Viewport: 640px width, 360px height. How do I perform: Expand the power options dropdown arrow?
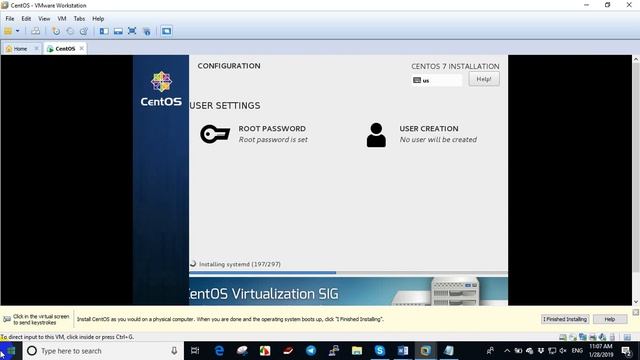pos(18,31)
